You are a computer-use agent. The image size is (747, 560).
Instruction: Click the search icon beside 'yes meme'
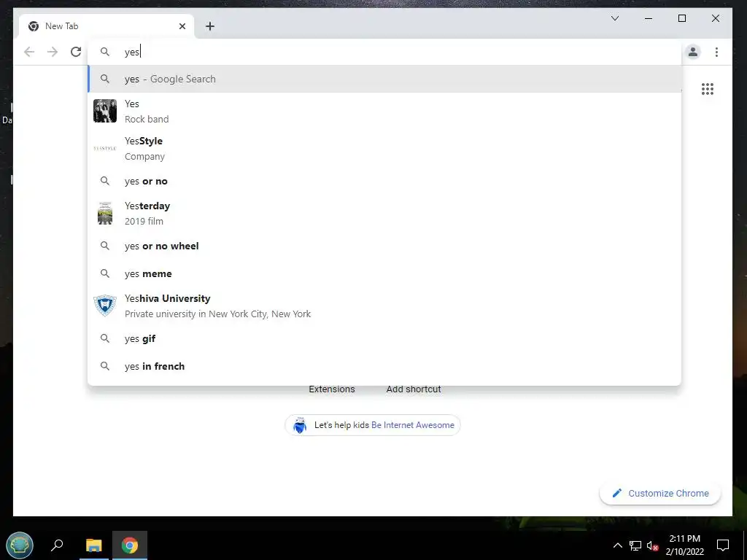(105, 273)
